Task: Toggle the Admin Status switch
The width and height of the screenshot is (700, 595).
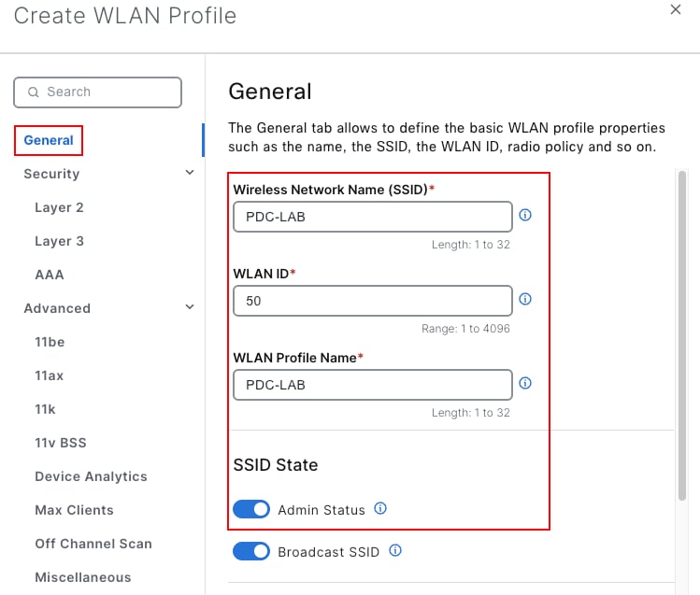Action: [251, 509]
